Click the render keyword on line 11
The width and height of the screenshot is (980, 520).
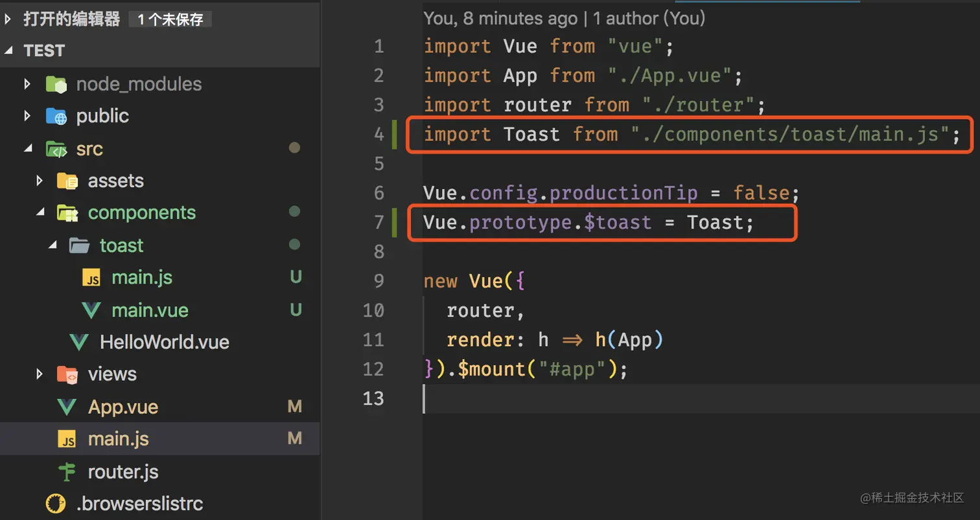480,340
